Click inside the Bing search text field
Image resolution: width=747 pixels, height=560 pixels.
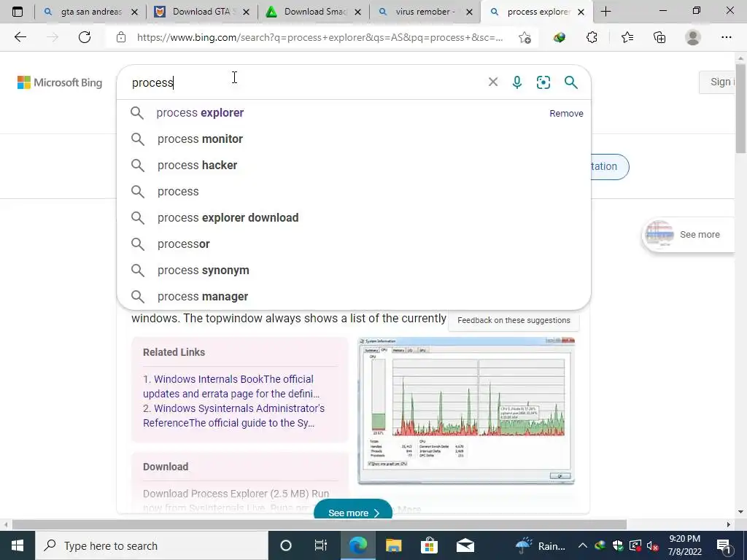(x=305, y=82)
